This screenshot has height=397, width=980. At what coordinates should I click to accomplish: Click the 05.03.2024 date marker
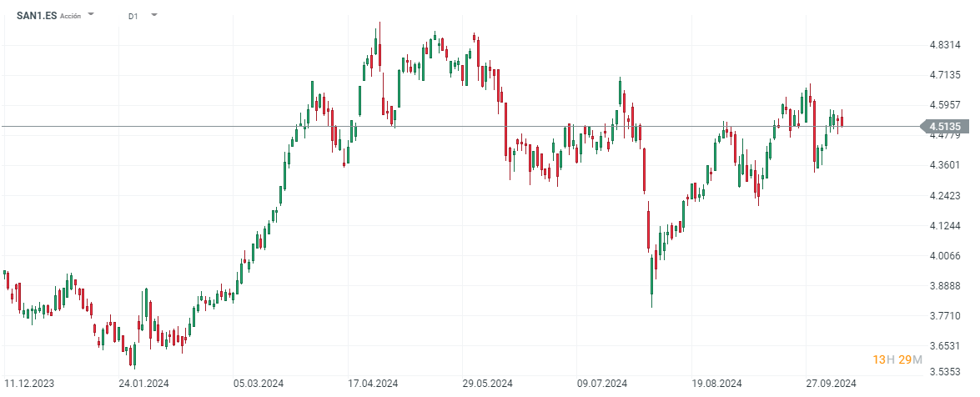tap(259, 384)
